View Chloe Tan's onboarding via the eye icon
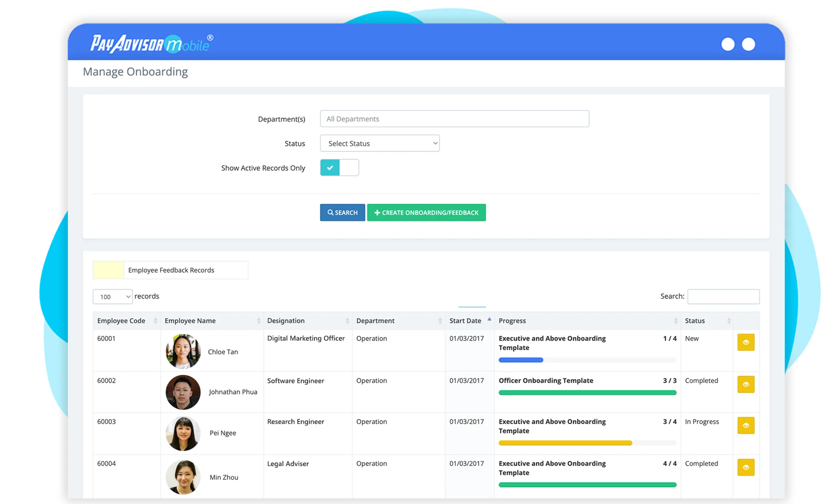Image resolution: width=825 pixels, height=504 pixels. click(746, 342)
